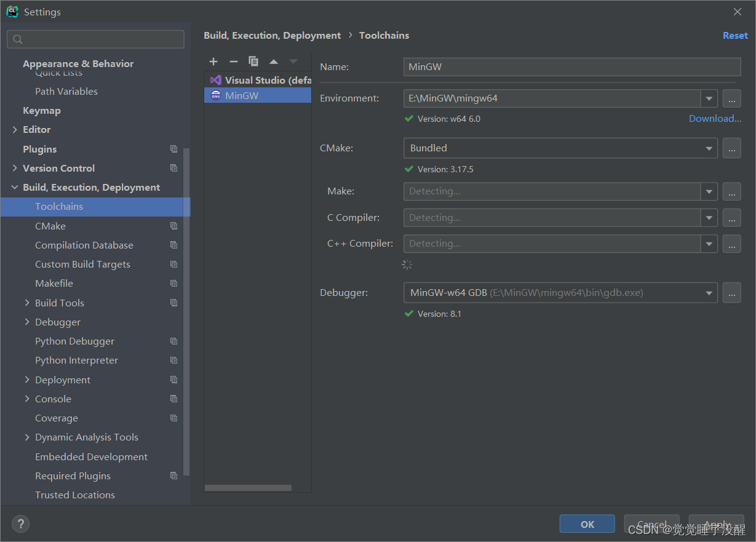Click the OK button
Viewport: 756px width, 542px height.
tap(587, 524)
